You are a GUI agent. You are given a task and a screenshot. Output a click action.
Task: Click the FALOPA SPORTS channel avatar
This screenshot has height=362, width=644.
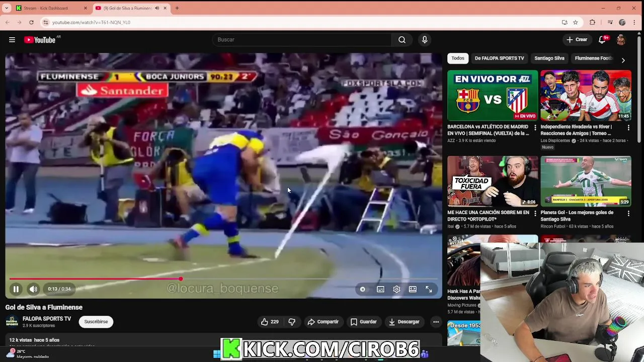click(x=12, y=322)
